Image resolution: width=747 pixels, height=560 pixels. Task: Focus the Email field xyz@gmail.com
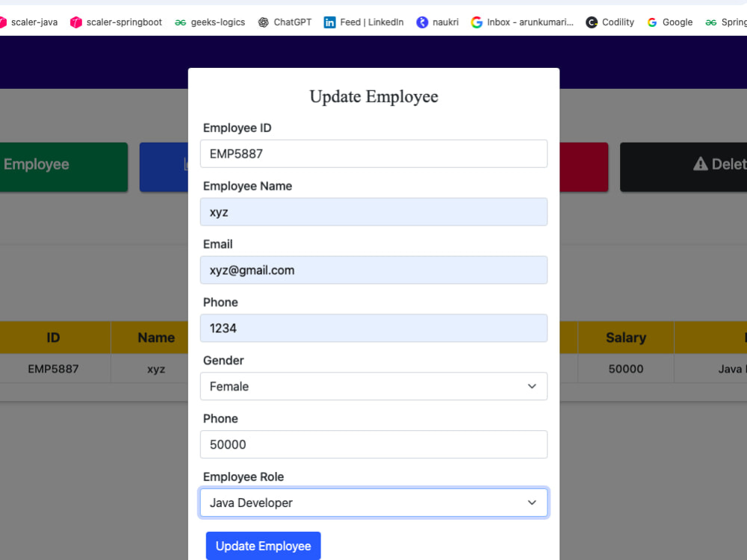pyautogui.click(x=373, y=270)
